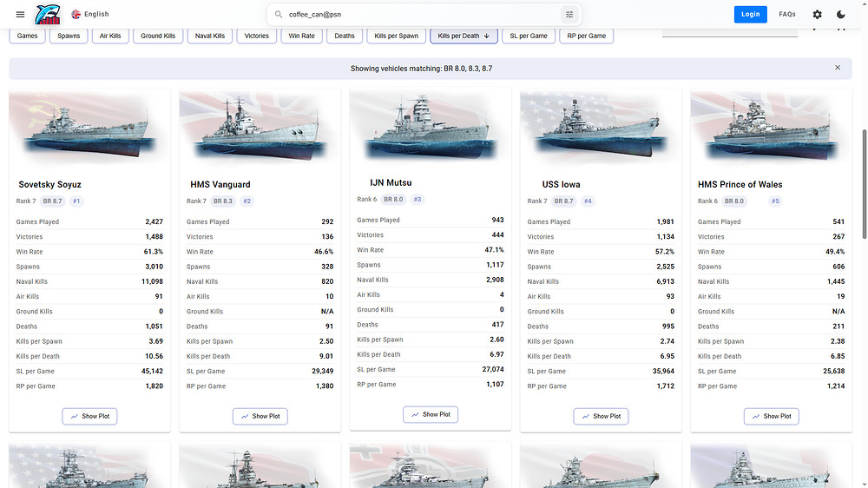
Task: Open the English language selector
Action: [90, 15]
